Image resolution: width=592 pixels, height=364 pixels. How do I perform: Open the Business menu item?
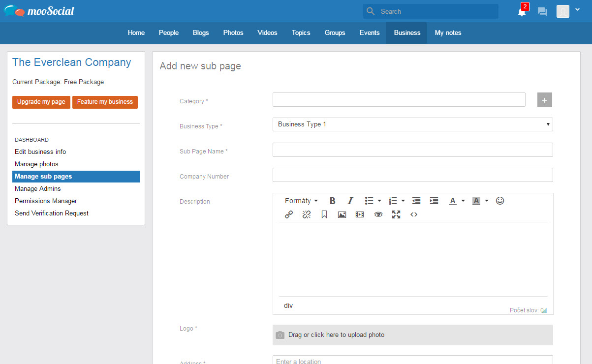coord(407,32)
